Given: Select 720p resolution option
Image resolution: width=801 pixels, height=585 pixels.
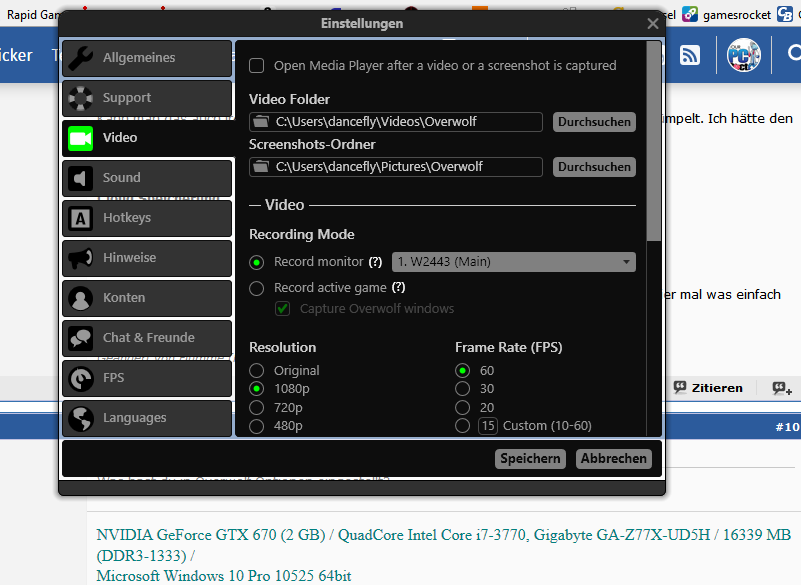Looking at the screenshot, I should pos(256,407).
